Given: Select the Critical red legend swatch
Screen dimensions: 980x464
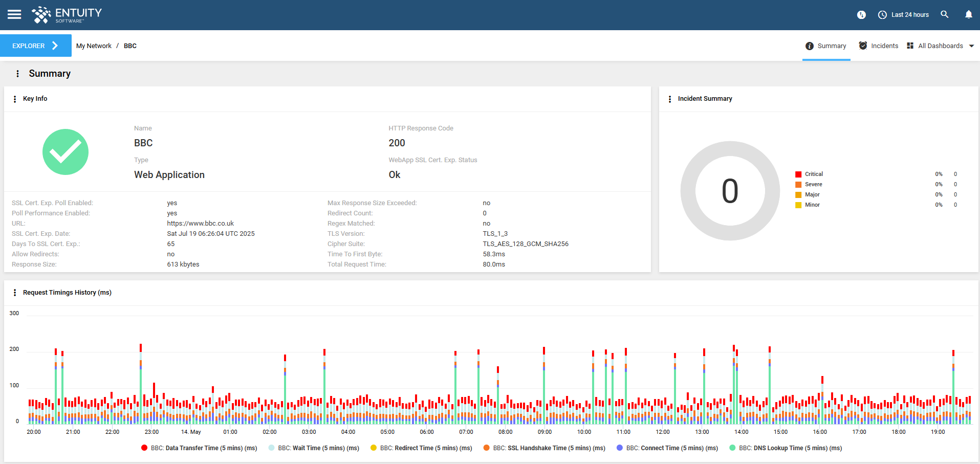Looking at the screenshot, I should pyautogui.click(x=798, y=174).
